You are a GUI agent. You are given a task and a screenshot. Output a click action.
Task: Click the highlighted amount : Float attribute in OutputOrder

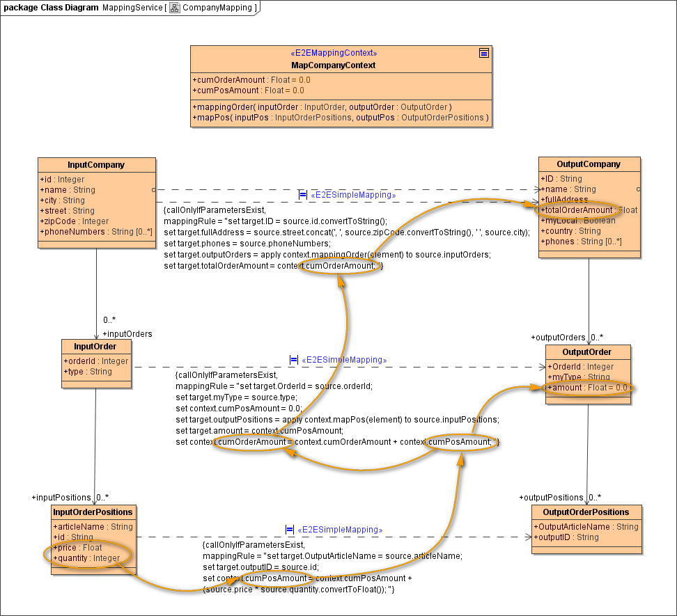(x=586, y=388)
